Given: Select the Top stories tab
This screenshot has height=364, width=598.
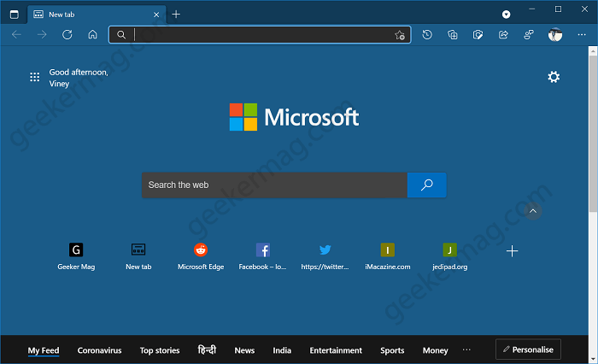Looking at the screenshot, I should pyautogui.click(x=160, y=350).
